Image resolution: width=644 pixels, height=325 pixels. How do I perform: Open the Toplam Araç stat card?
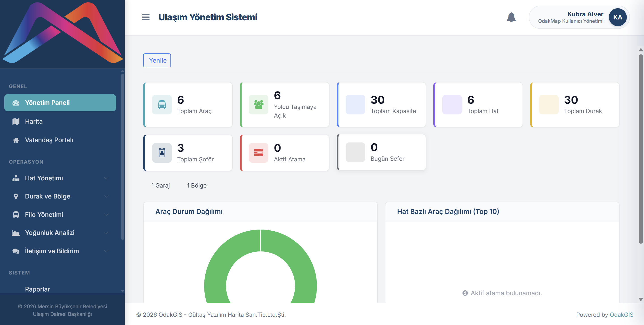[x=188, y=105]
